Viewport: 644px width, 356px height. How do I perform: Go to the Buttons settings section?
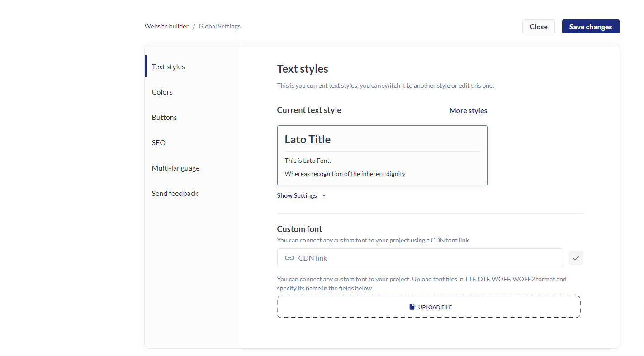click(164, 117)
